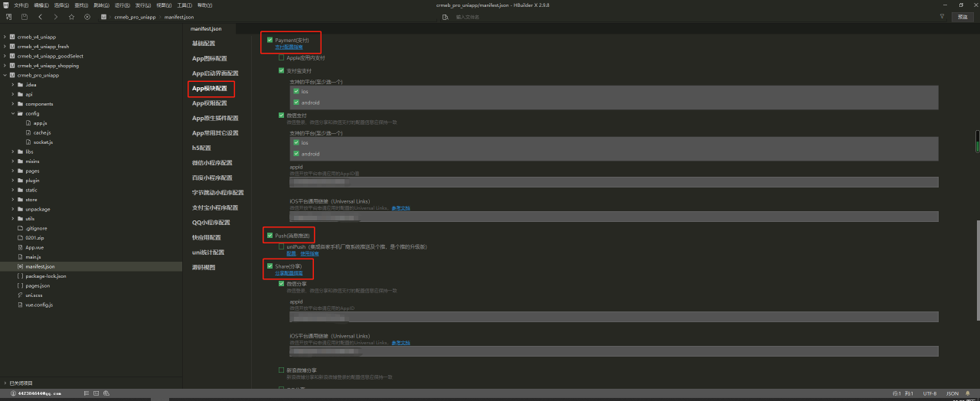Toggle the 微信支付 checkbox
980x401 pixels.
point(281,116)
